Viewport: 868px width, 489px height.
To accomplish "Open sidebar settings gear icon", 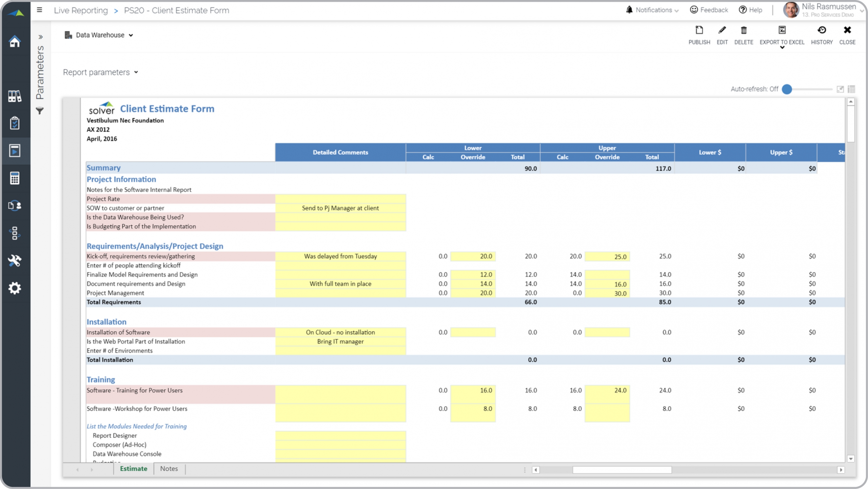I will pos(15,288).
